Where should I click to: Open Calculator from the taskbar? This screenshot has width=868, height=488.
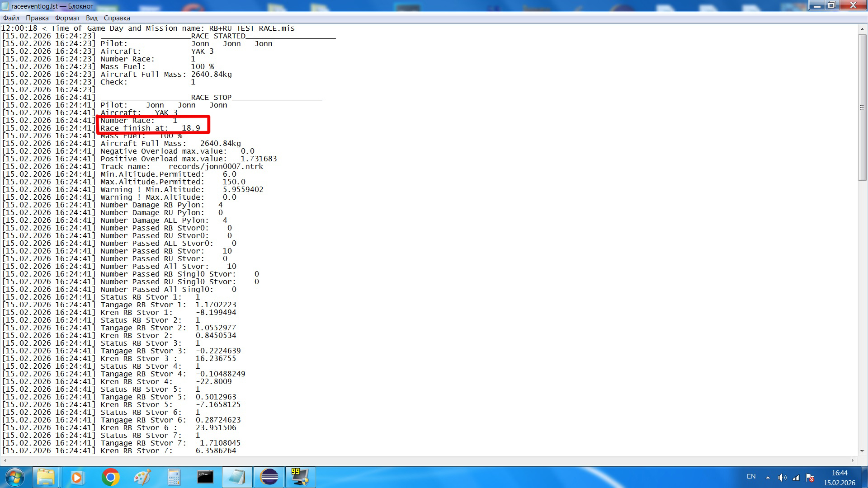[174, 477]
